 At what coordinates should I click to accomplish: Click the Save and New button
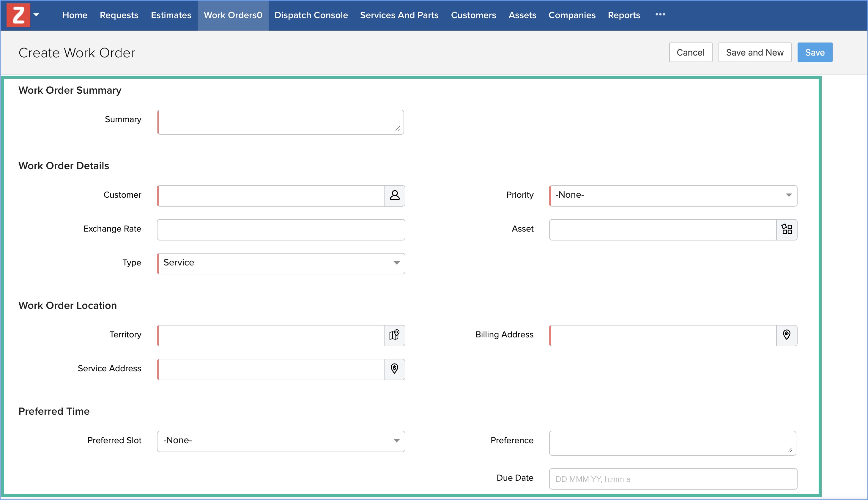[x=754, y=53]
